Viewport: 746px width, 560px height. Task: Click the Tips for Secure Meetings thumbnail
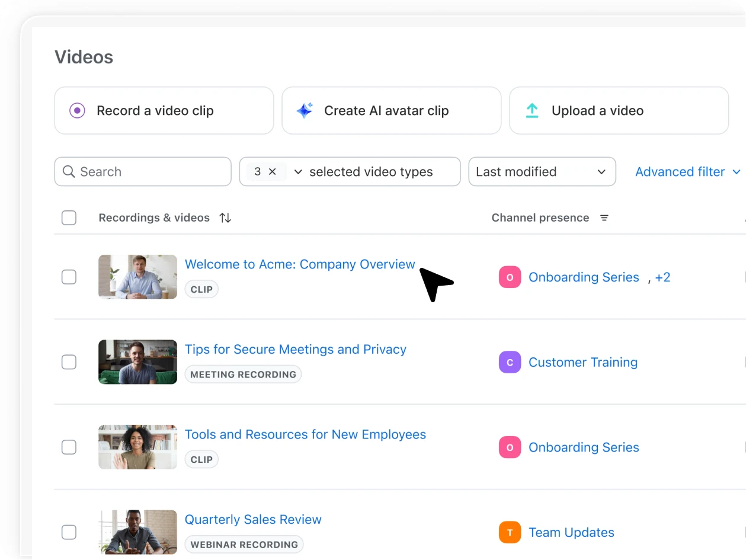(x=137, y=362)
